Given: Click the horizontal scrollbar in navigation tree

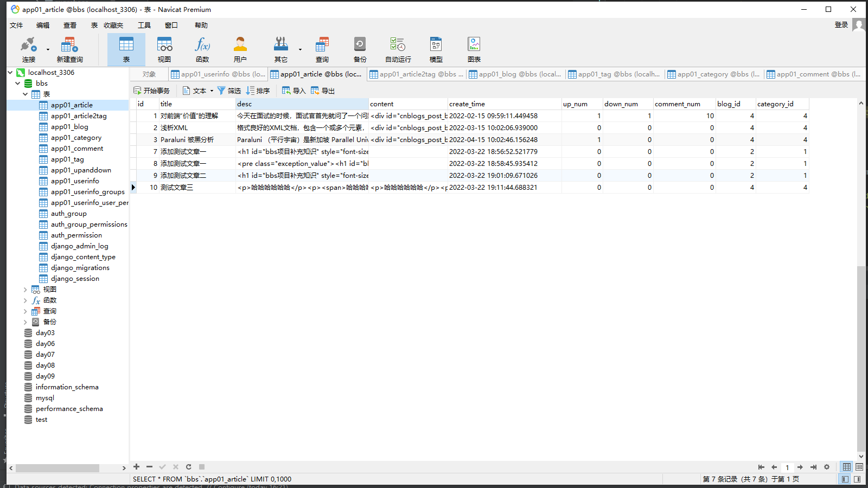Looking at the screenshot, I should click(x=58, y=468).
